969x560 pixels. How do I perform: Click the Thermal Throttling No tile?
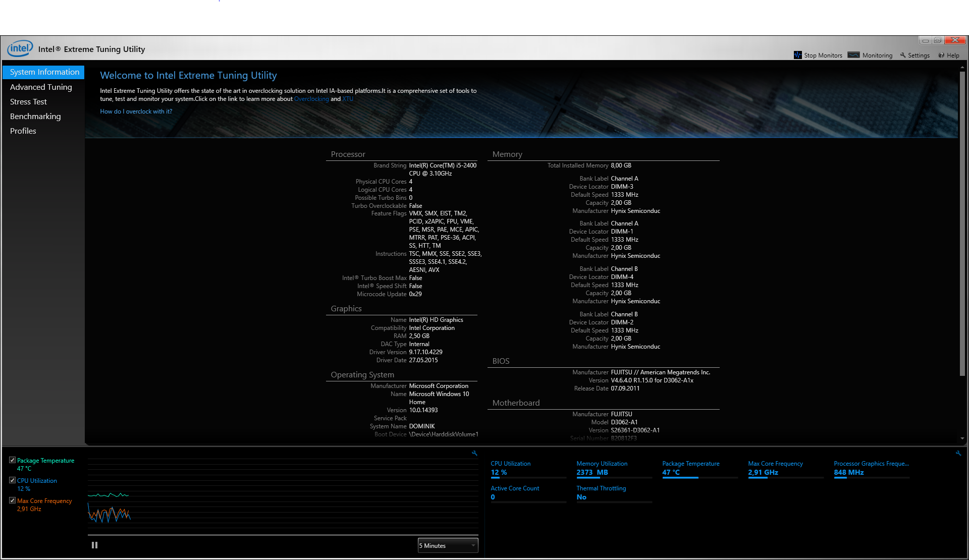(614, 493)
